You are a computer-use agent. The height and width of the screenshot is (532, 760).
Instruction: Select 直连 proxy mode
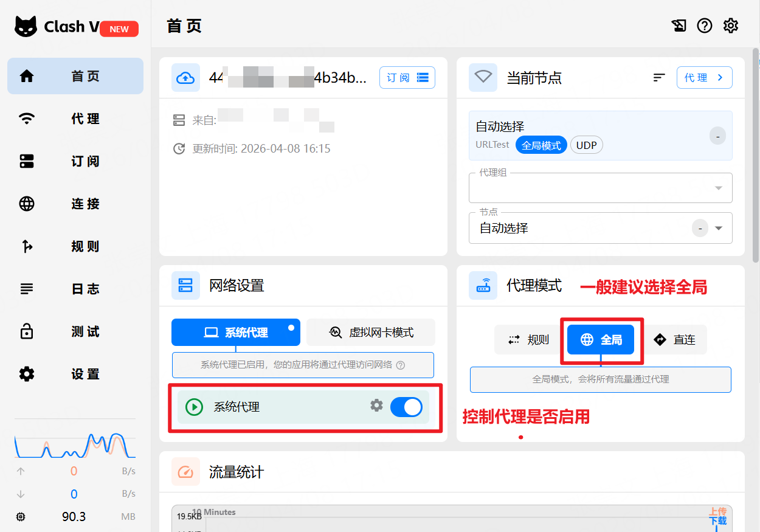(675, 340)
